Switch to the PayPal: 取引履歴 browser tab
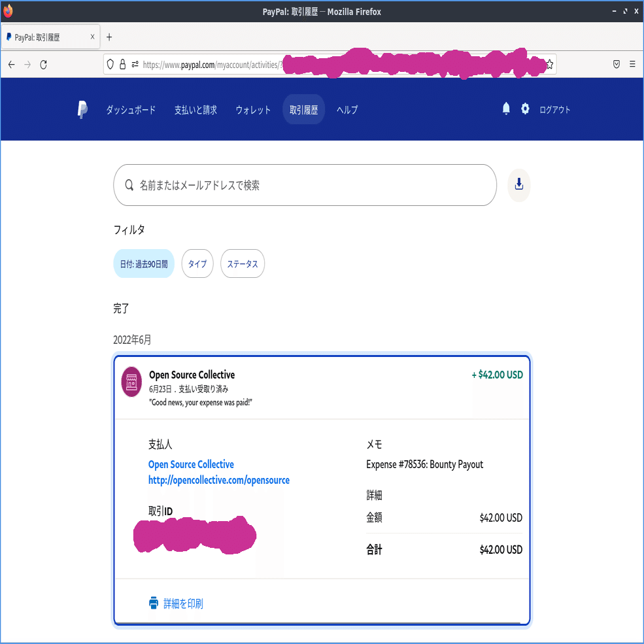Image resolution: width=644 pixels, height=644 pixels. click(50, 37)
